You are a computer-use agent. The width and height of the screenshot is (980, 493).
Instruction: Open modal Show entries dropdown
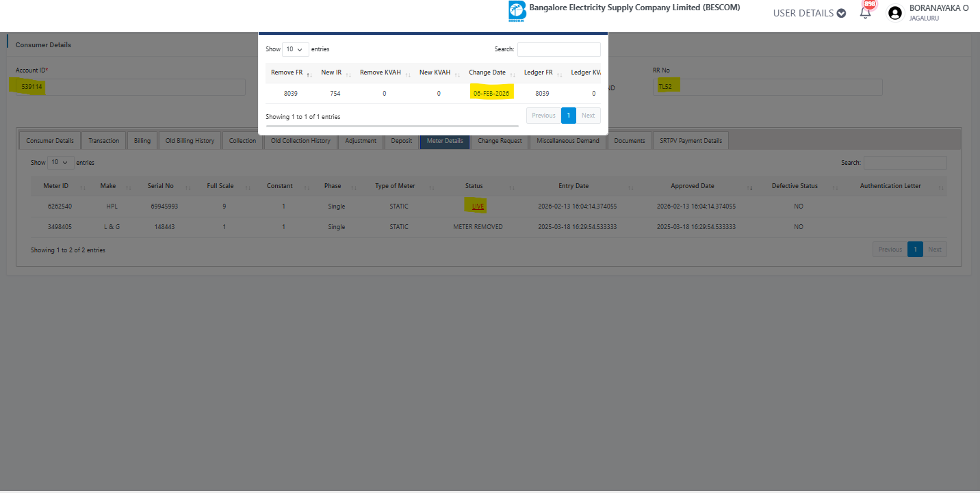[295, 49]
